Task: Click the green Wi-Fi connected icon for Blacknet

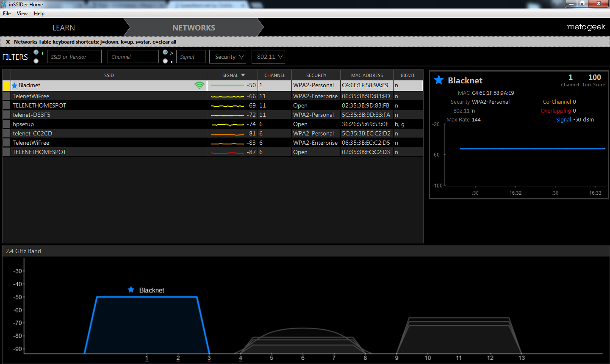Action: coord(199,85)
